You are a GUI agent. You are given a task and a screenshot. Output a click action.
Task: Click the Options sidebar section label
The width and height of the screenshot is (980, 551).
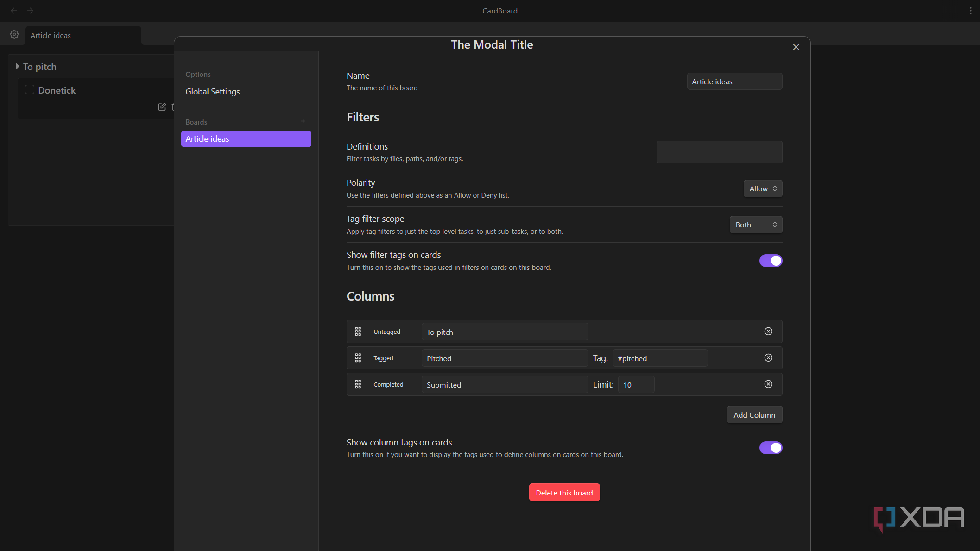[x=198, y=75]
